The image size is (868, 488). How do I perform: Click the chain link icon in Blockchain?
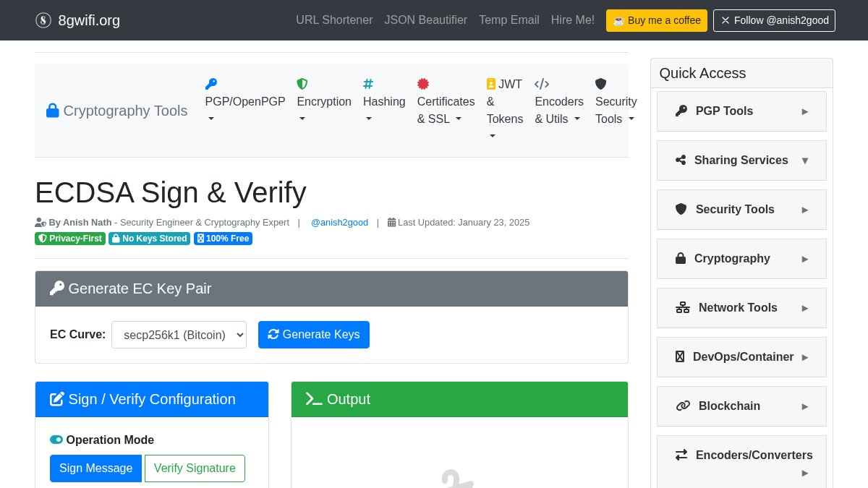click(683, 406)
